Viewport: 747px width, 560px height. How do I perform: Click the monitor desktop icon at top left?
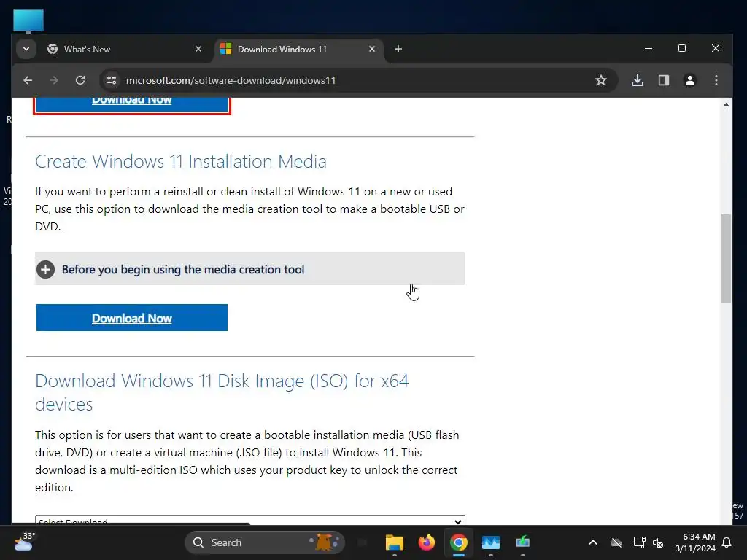point(28,21)
